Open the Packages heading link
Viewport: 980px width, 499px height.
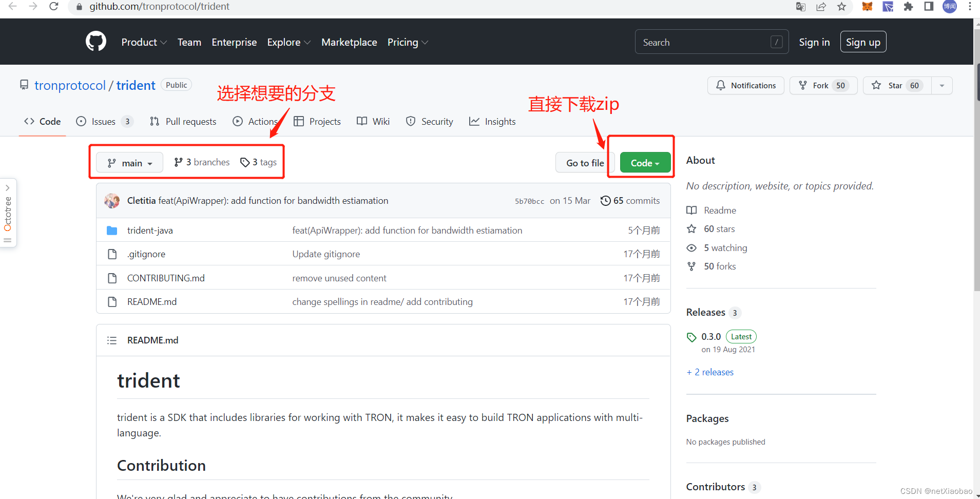707,418
